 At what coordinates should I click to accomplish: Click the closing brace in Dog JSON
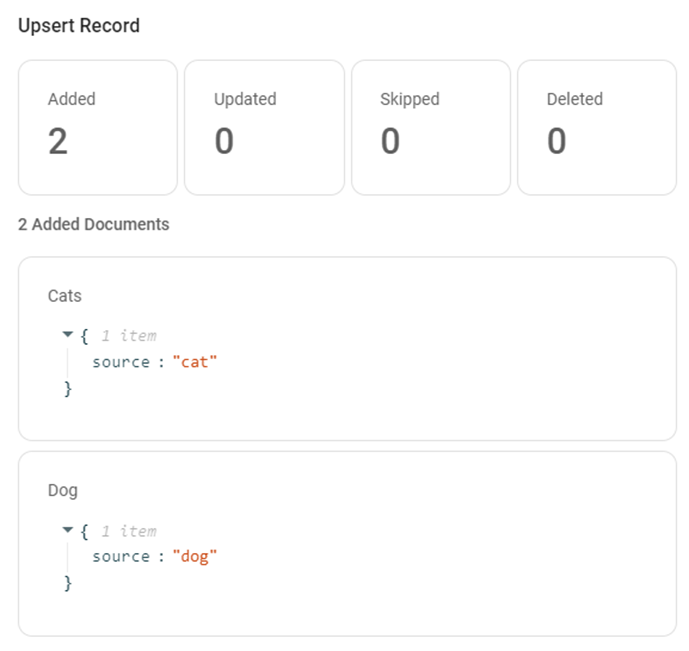[69, 583]
